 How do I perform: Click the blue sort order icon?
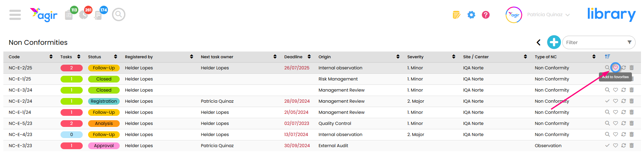click(x=607, y=57)
